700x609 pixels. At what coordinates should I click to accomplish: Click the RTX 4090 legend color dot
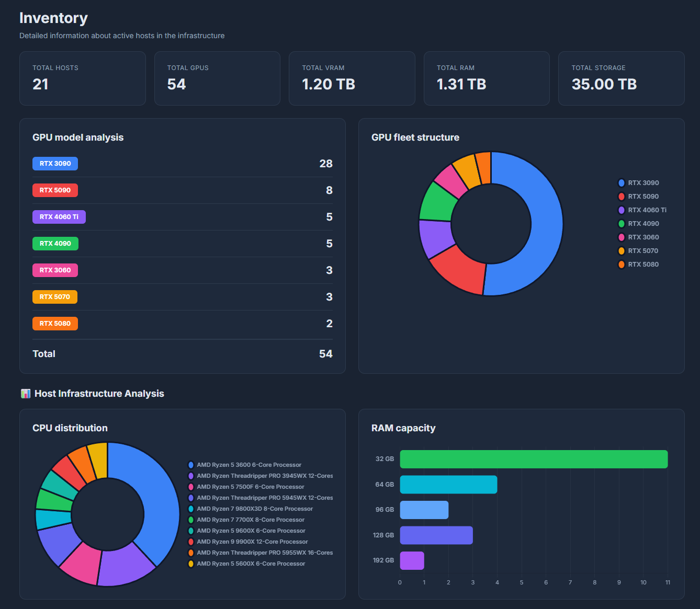(x=621, y=224)
